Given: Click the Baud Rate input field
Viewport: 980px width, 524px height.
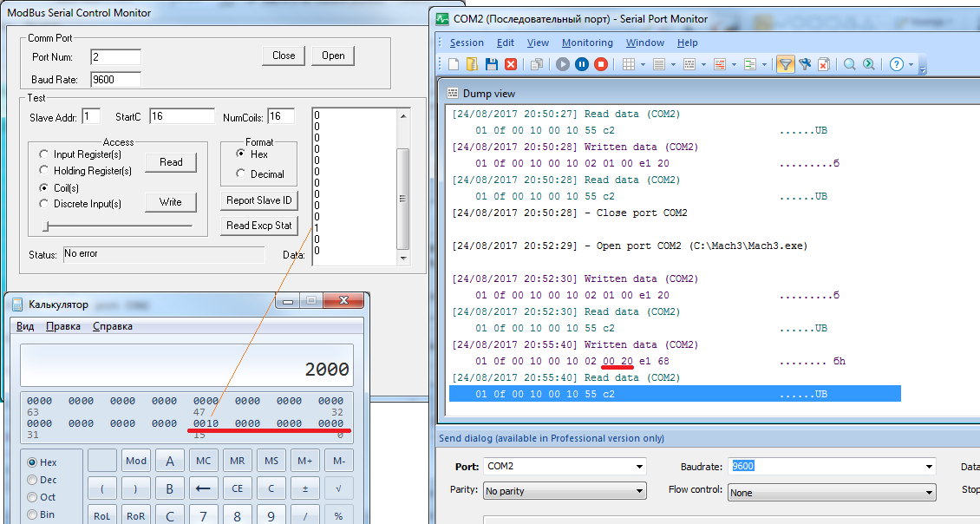Looking at the screenshot, I should click(x=115, y=80).
